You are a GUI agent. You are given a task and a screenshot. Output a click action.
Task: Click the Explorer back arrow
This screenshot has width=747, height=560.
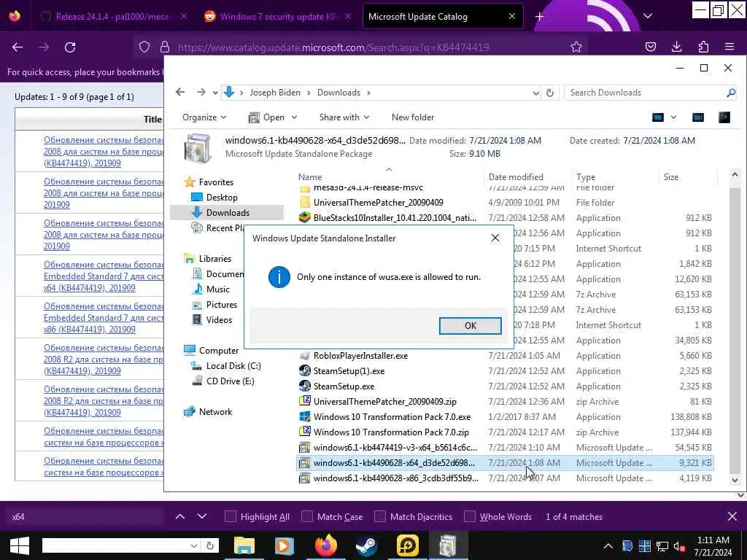(180, 92)
